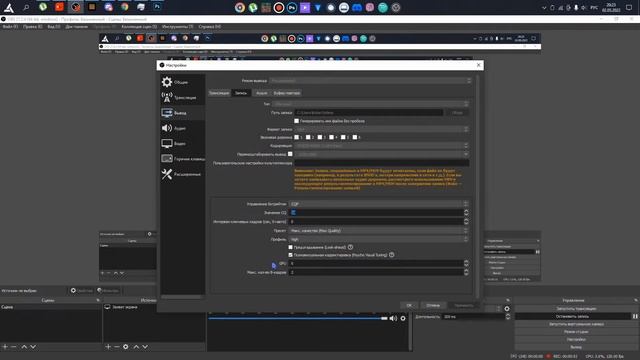Move scene down with arrow icon
Screen dimensions: 640x360
coord(33,347)
